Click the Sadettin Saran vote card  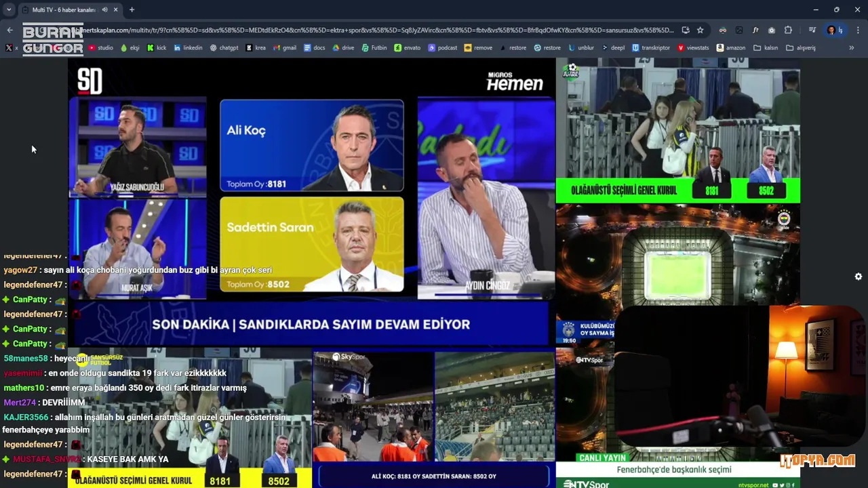point(312,245)
